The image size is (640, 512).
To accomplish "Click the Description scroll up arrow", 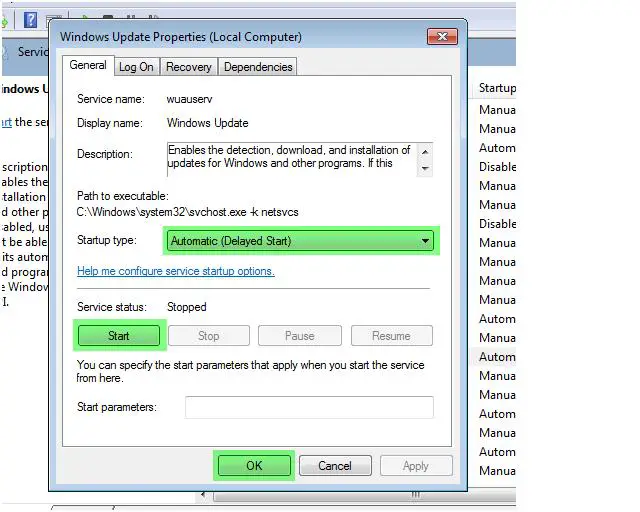I will [425, 152].
